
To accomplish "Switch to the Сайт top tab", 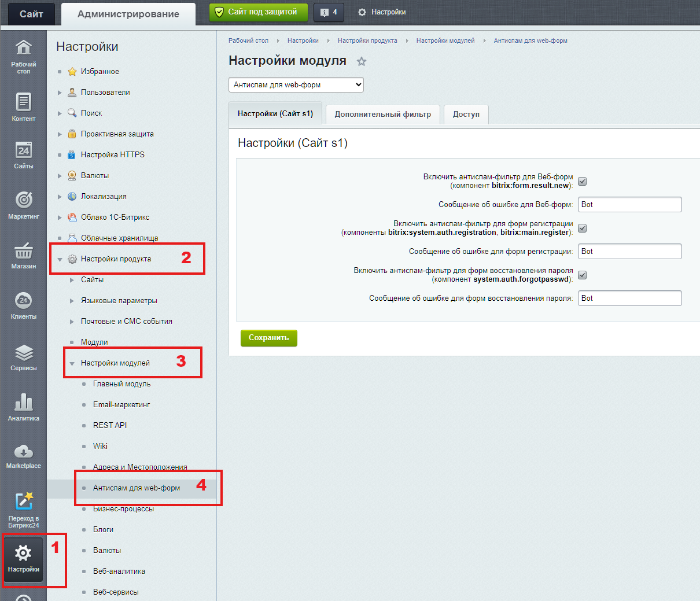I will tap(31, 14).
